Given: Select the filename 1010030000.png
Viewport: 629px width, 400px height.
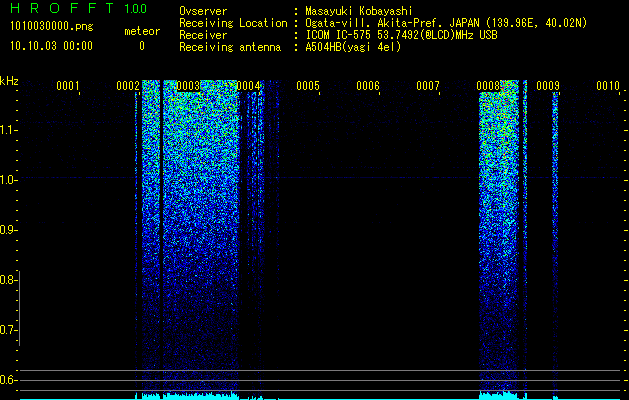Looking at the screenshot, I should [x=52, y=27].
